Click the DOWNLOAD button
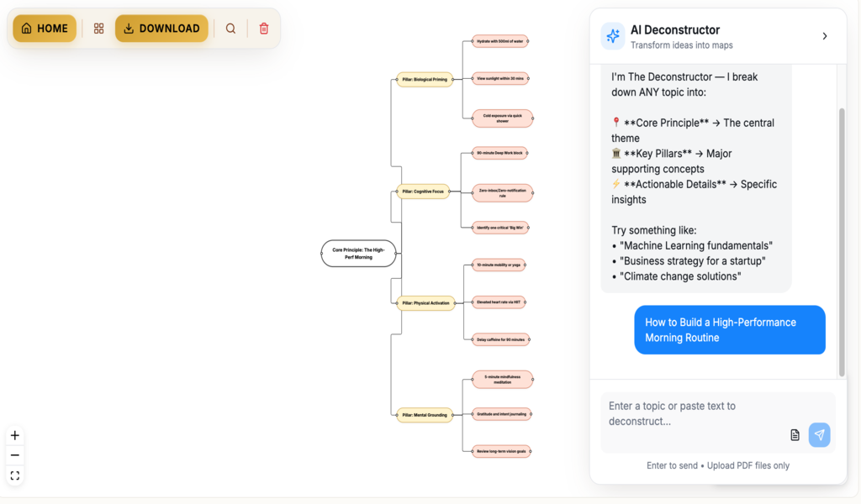 click(x=161, y=29)
